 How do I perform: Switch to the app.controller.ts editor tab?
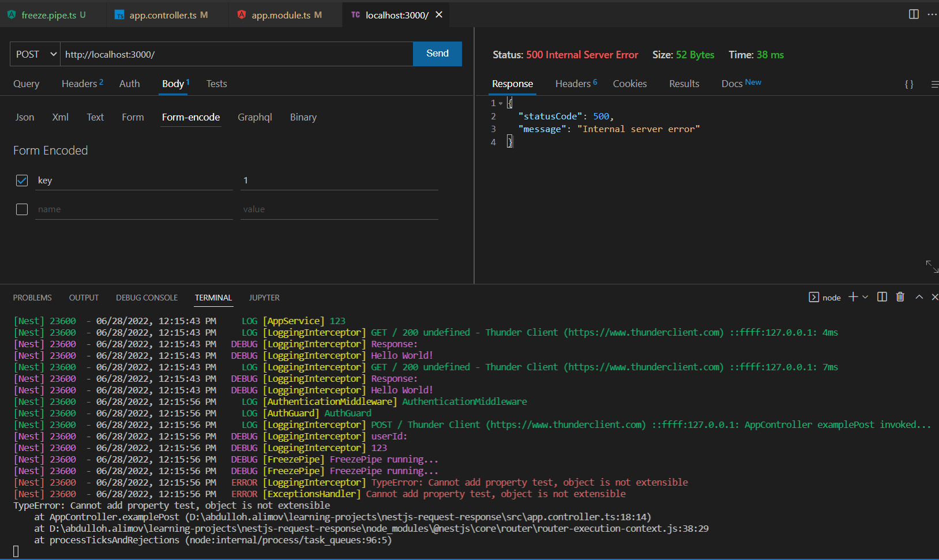click(x=163, y=15)
